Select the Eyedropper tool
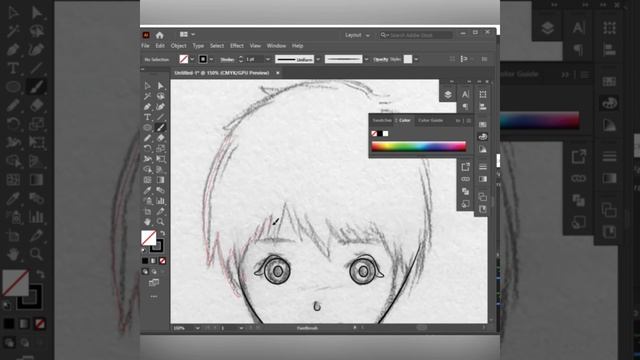 [147, 191]
